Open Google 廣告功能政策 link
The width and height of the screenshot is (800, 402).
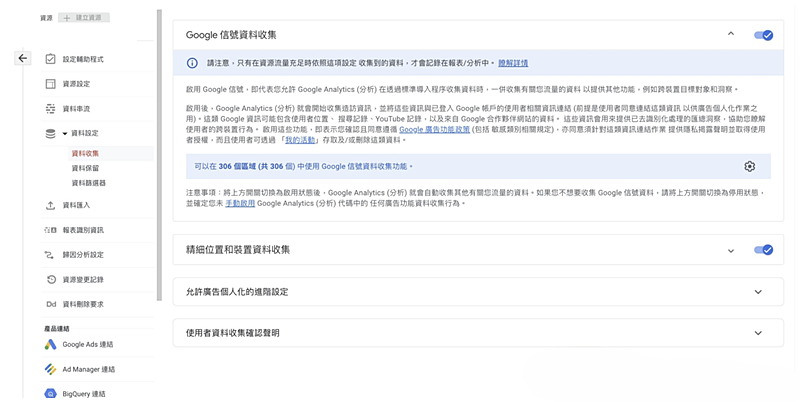[434, 130]
